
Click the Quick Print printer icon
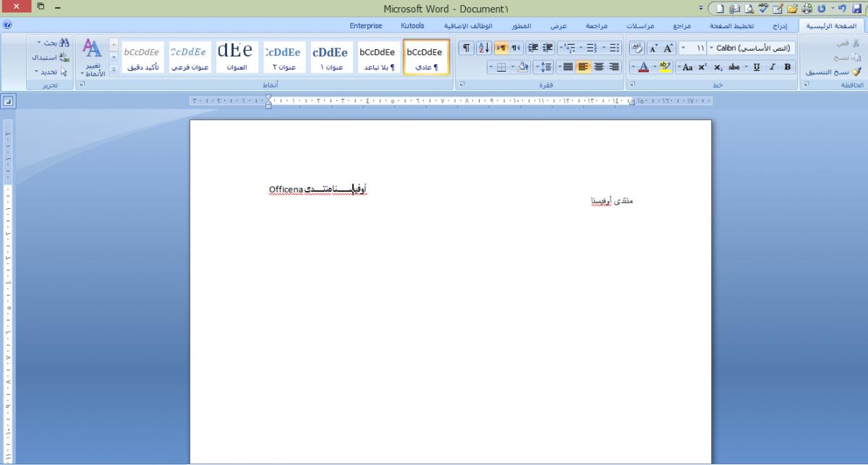tap(807, 8)
